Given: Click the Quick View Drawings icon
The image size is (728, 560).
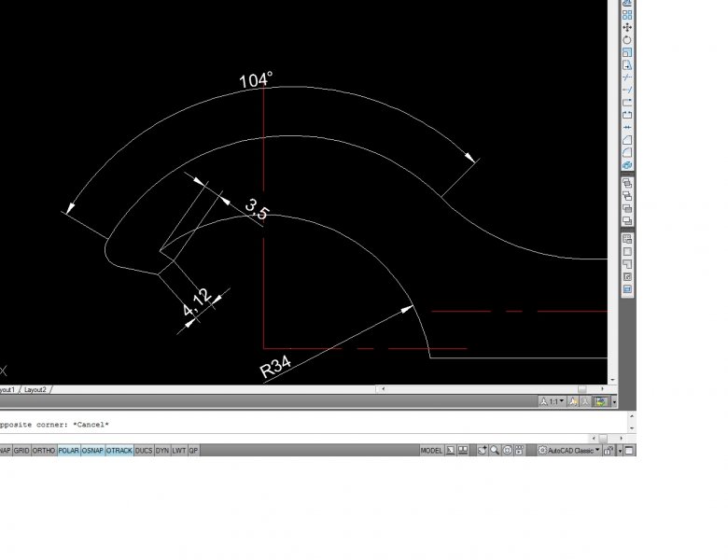Looking at the screenshot, I should 463,451.
